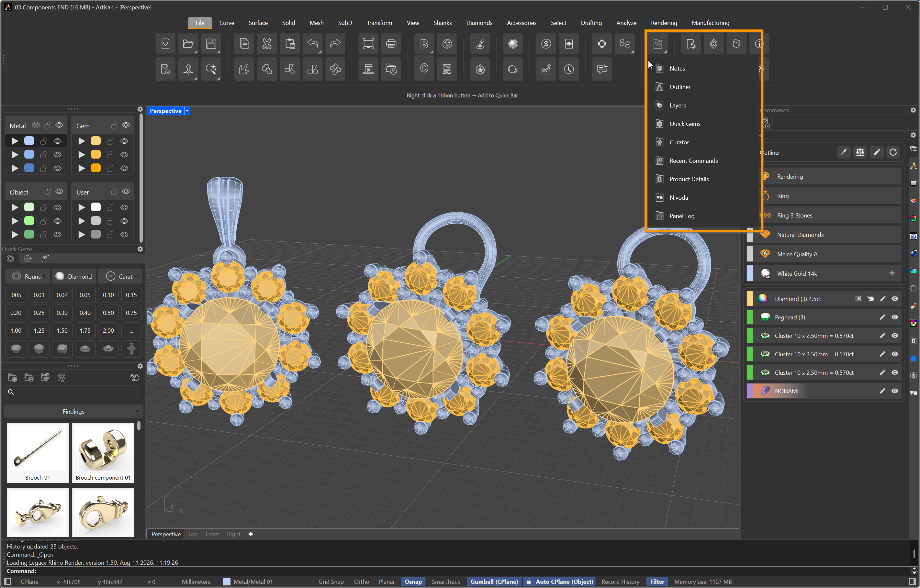Image resolution: width=920 pixels, height=588 pixels.
Task: Toggle visibility of Diamond (3) 4.5ct
Action: (895, 299)
